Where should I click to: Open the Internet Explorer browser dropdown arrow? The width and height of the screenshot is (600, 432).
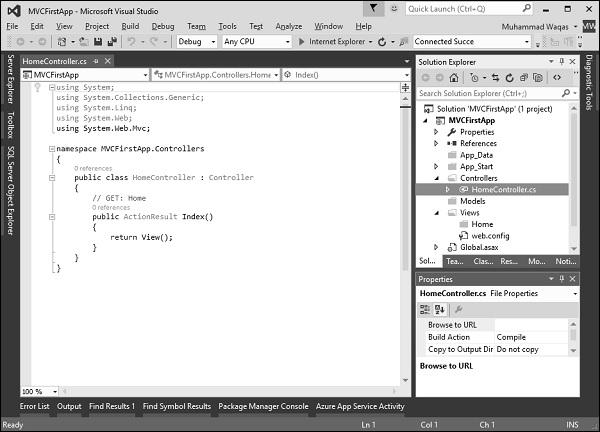click(x=370, y=42)
